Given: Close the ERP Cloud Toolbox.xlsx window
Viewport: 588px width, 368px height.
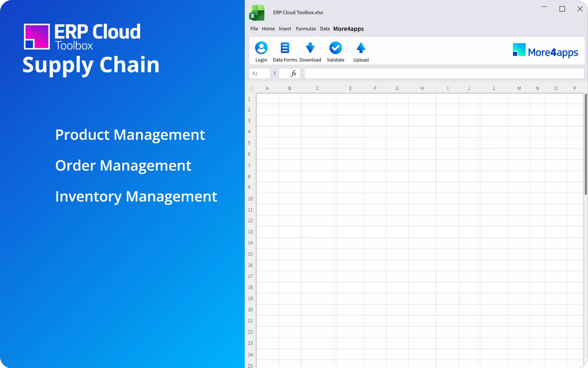Looking at the screenshot, I should click(x=580, y=9).
